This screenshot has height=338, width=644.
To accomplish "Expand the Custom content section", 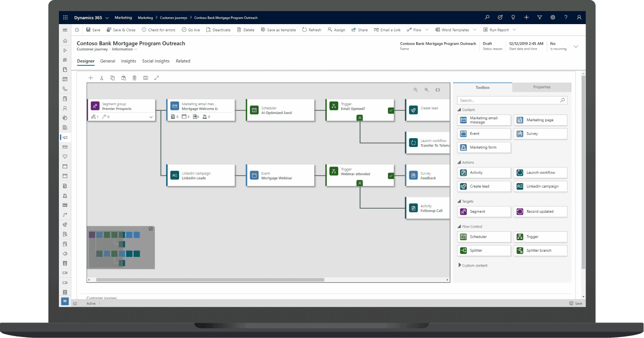I will pyautogui.click(x=460, y=265).
